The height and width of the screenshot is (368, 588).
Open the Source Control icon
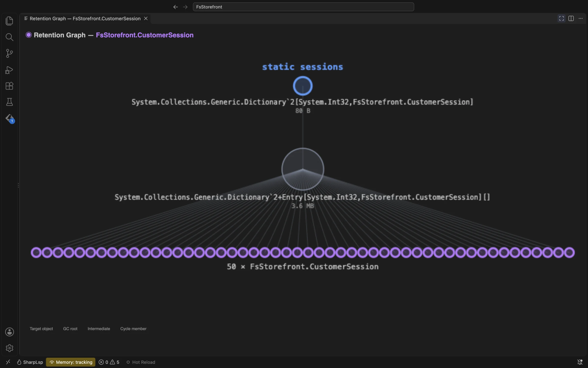pos(9,53)
